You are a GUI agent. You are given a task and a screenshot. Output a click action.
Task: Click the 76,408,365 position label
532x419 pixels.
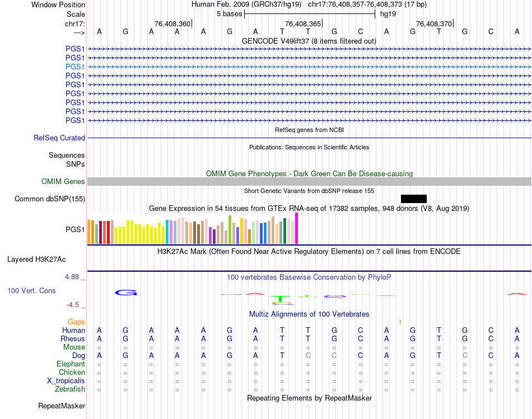pyautogui.click(x=303, y=23)
